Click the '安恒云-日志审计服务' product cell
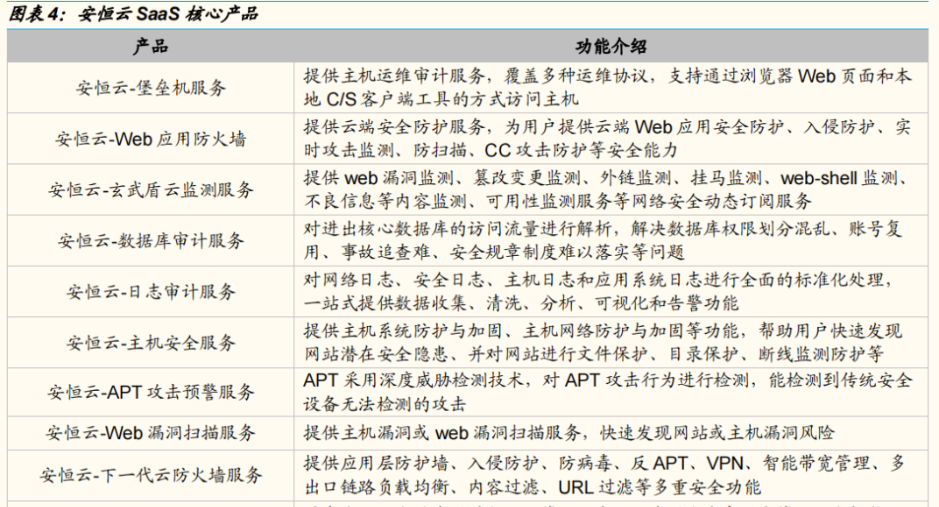Viewport: 939px width, 507px height. (150, 292)
